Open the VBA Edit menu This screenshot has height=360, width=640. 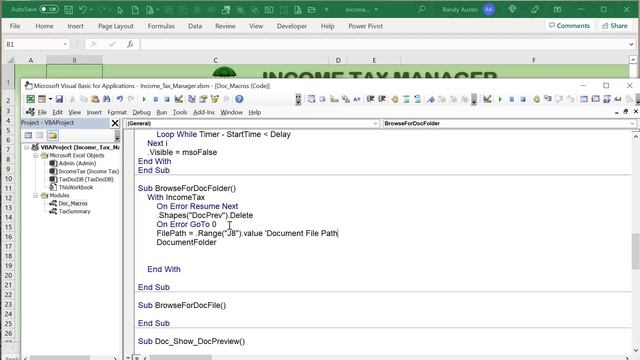(x=58, y=112)
